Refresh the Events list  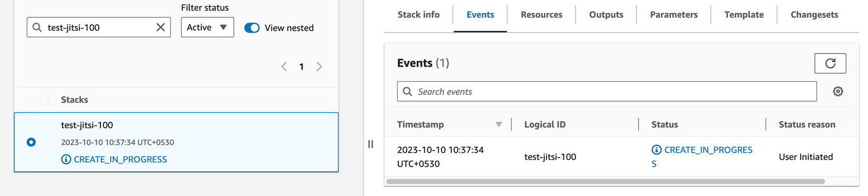click(x=830, y=63)
